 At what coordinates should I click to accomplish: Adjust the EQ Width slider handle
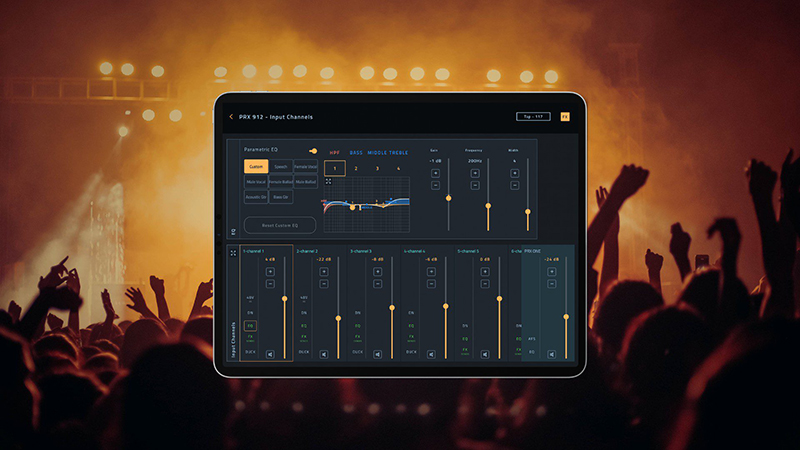coord(528,212)
